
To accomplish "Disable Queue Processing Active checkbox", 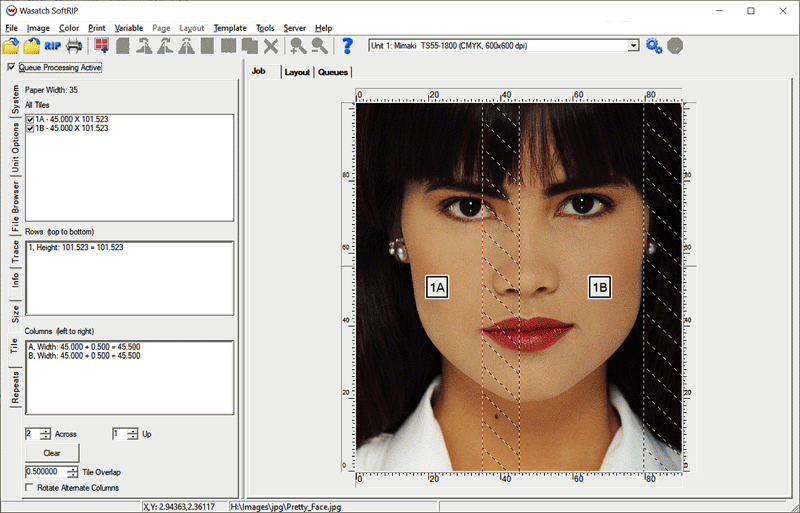I will [11, 68].
